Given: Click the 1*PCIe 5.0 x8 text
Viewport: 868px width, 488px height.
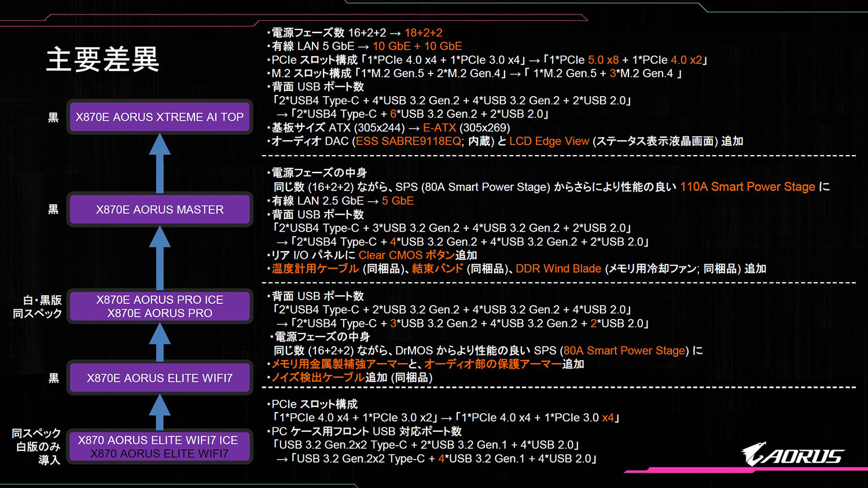Looking at the screenshot, I should tap(584, 60).
